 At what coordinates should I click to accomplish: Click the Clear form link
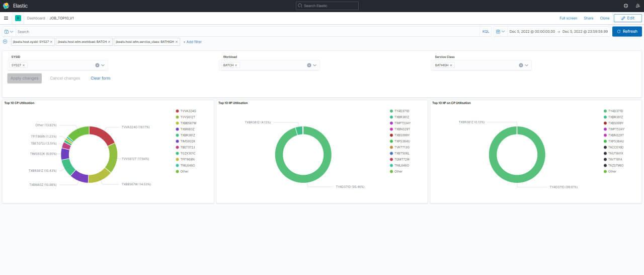coord(100,78)
